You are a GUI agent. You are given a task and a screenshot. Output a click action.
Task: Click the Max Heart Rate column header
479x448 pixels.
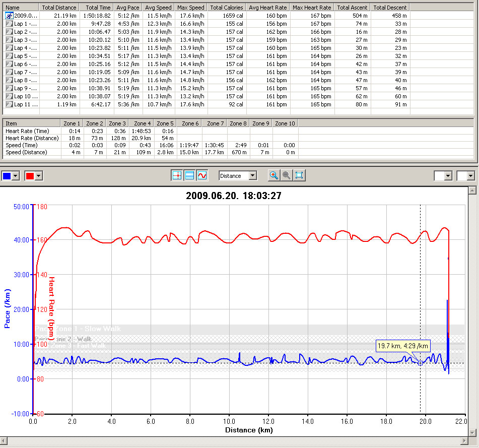[312, 8]
